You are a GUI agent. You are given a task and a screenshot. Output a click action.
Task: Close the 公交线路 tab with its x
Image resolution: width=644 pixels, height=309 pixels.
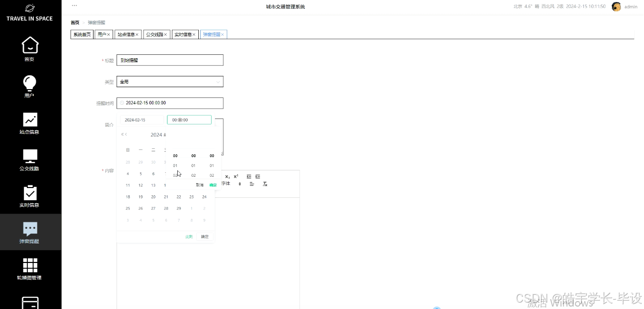click(x=166, y=35)
